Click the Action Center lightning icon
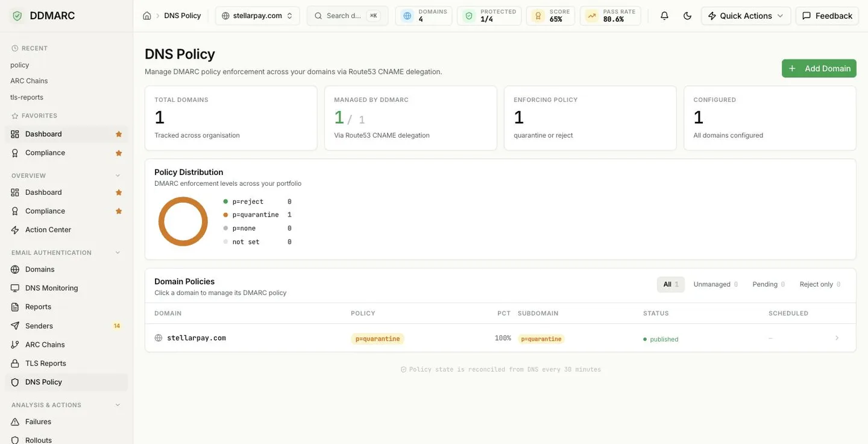This screenshot has height=444, width=868. click(x=15, y=230)
